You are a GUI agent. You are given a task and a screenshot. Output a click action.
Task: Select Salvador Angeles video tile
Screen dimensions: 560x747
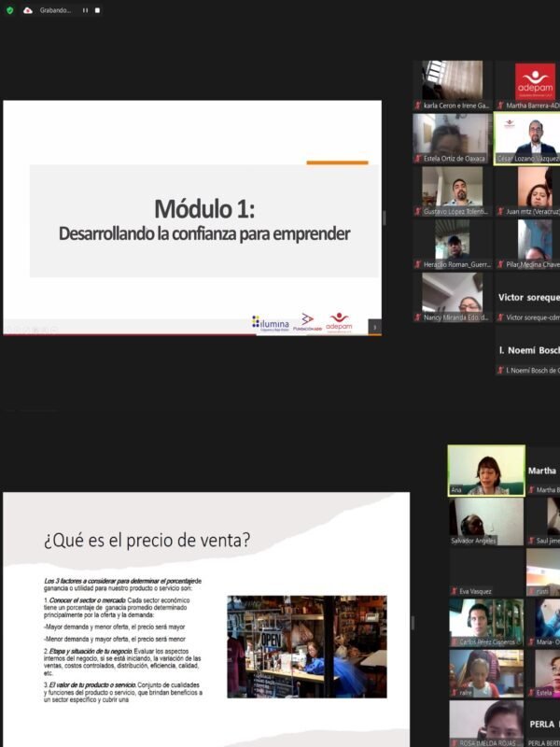pyautogui.click(x=486, y=522)
